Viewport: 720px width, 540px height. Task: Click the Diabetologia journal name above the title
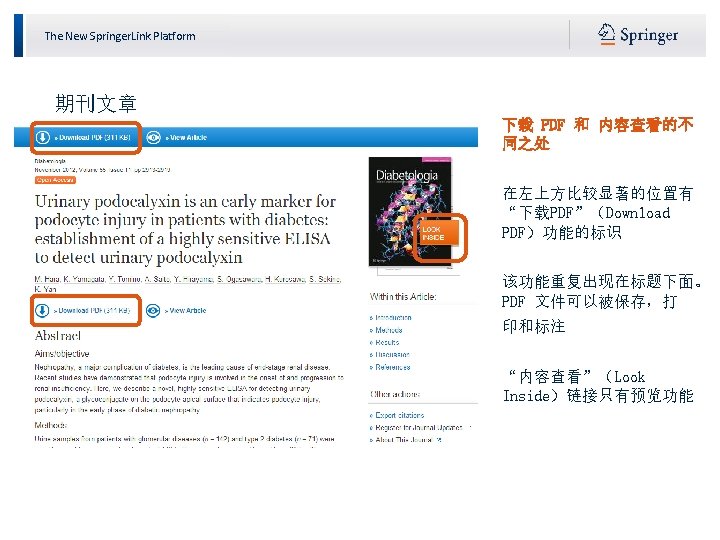coord(50,161)
